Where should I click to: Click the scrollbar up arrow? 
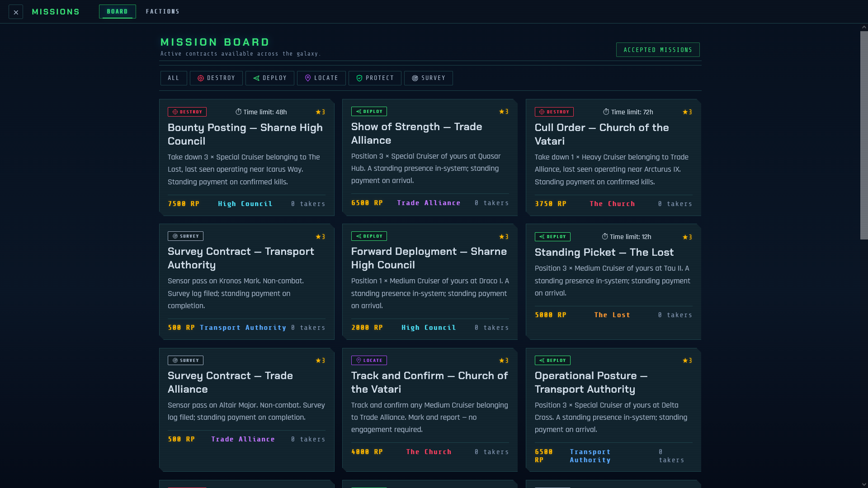pyautogui.click(x=864, y=27)
